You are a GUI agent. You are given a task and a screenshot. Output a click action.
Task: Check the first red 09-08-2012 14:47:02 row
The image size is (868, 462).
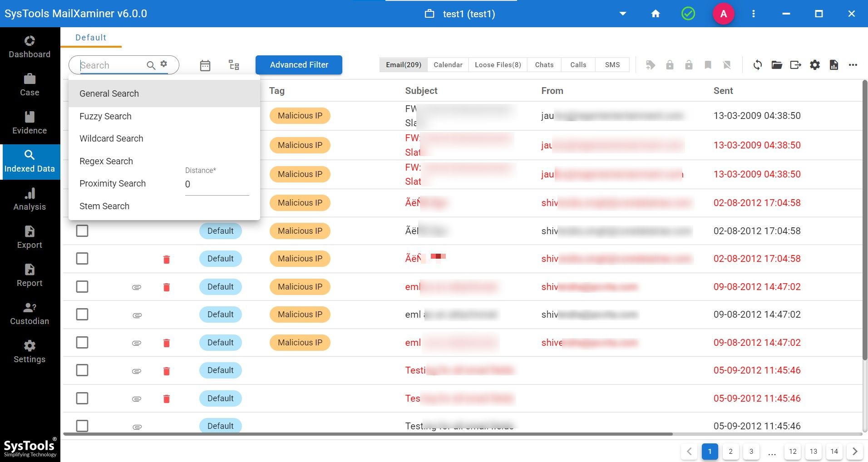82,286
